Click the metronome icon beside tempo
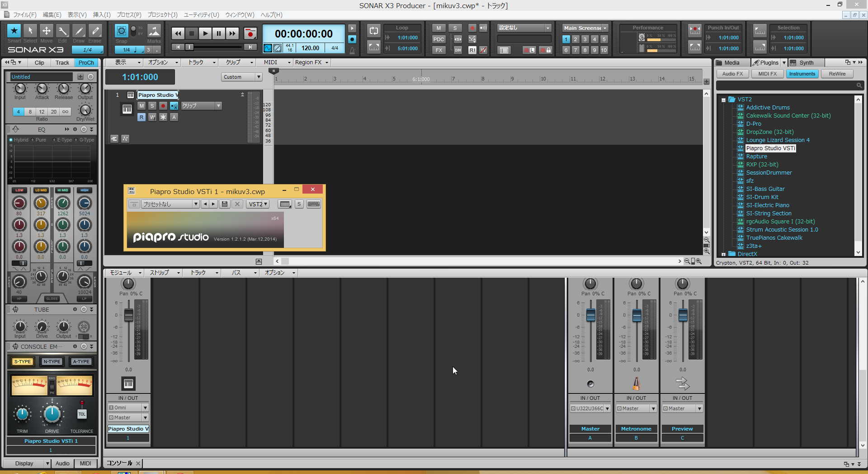This screenshot has width=868, height=474. click(352, 50)
